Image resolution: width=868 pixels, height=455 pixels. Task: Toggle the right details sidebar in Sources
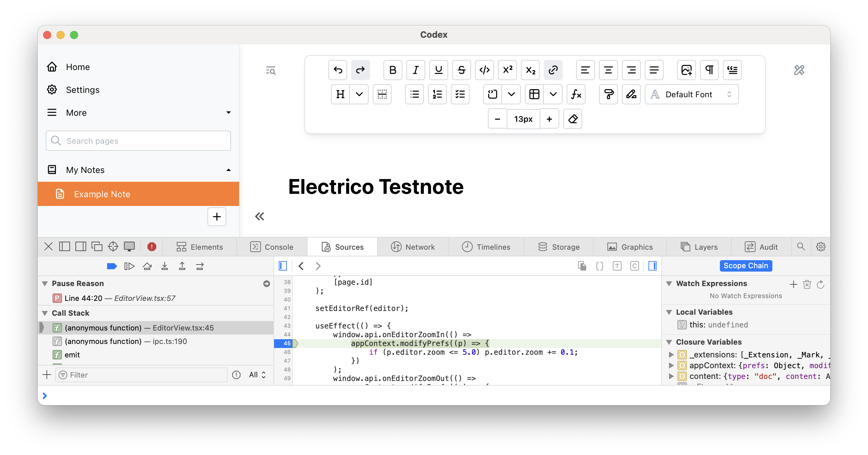[x=653, y=266]
